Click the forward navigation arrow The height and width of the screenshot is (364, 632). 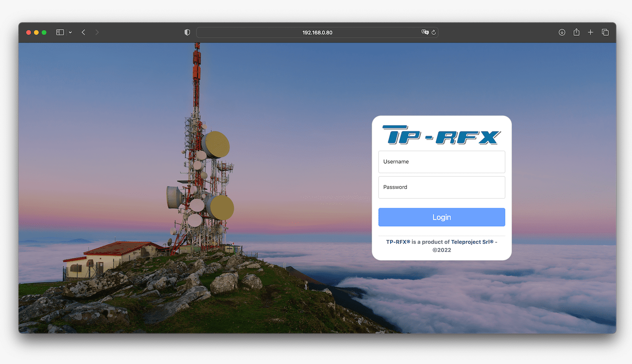[97, 32]
